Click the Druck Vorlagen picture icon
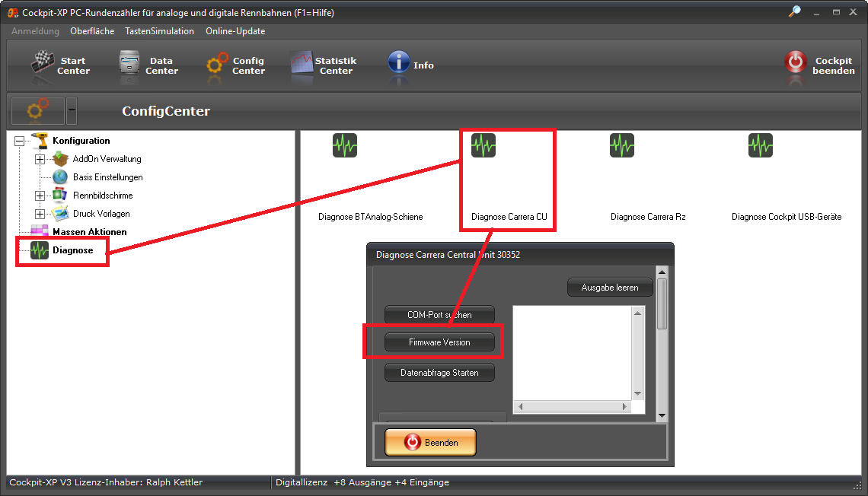 pyautogui.click(x=60, y=214)
